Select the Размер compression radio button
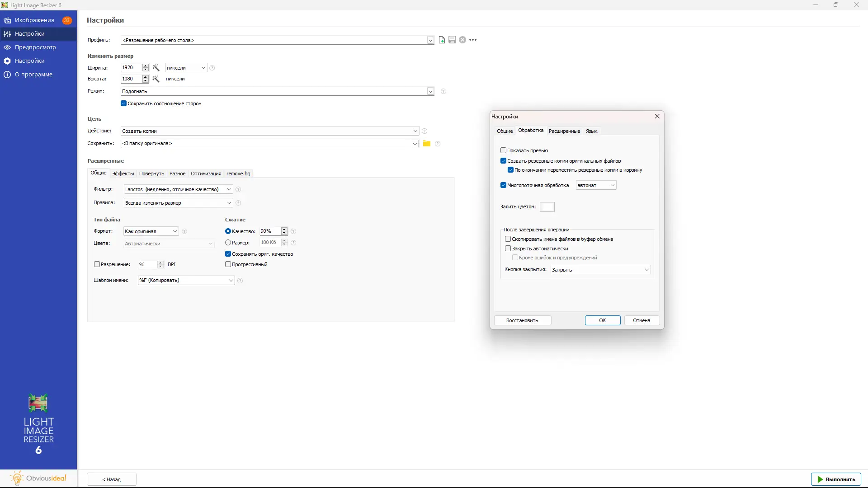868x488 pixels. 228,243
